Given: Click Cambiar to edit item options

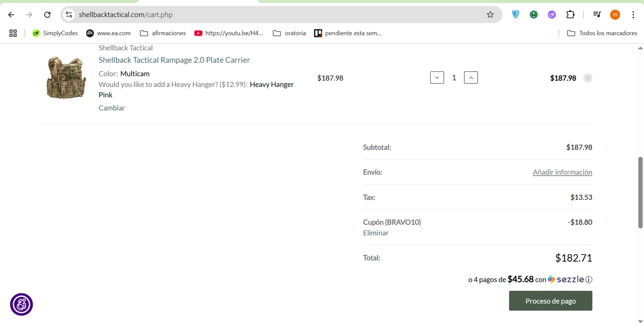Looking at the screenshot, I should click(112, 108).
